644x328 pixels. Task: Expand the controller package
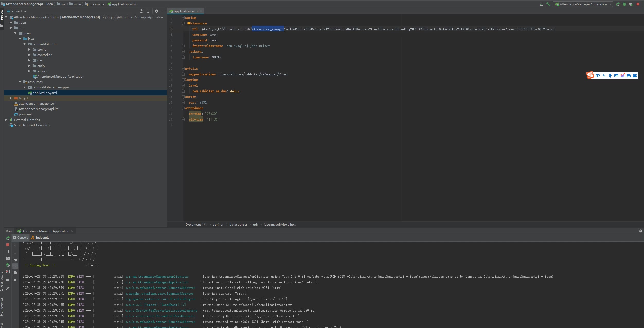point(29,55)
